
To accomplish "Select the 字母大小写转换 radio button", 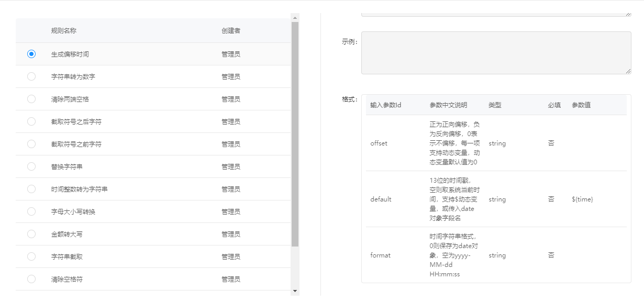I will coord(31,211).
